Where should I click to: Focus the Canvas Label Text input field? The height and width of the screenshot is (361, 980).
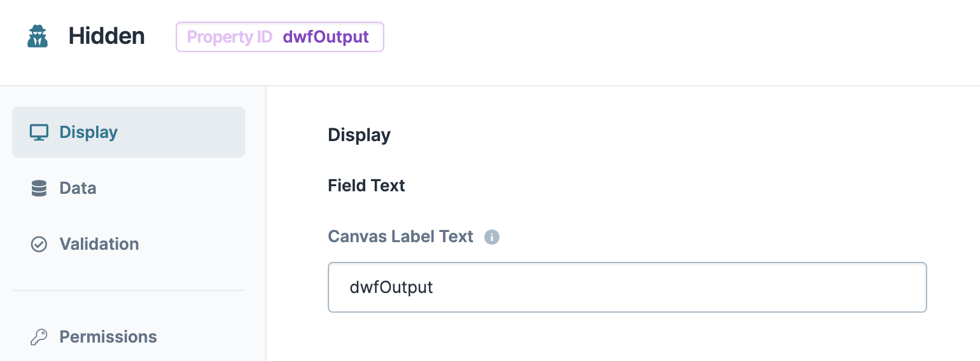pyautogui.click(x=627, y=287)
